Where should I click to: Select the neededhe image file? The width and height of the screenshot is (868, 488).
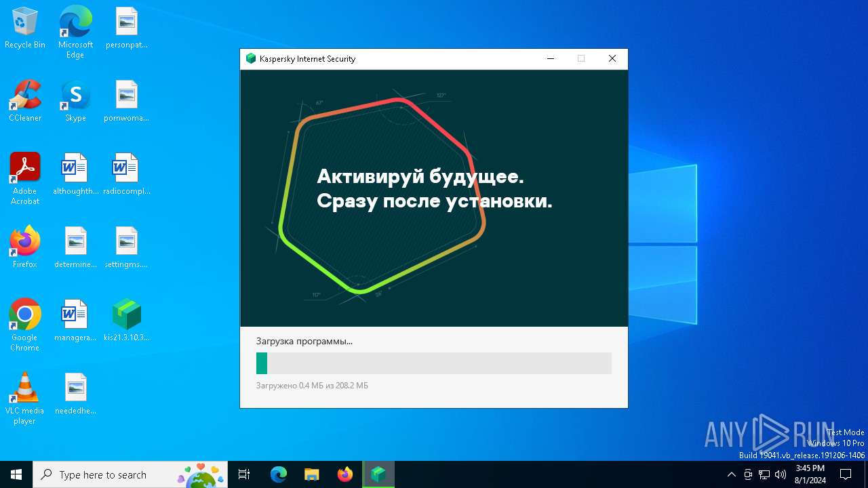[x=75, y=394]
